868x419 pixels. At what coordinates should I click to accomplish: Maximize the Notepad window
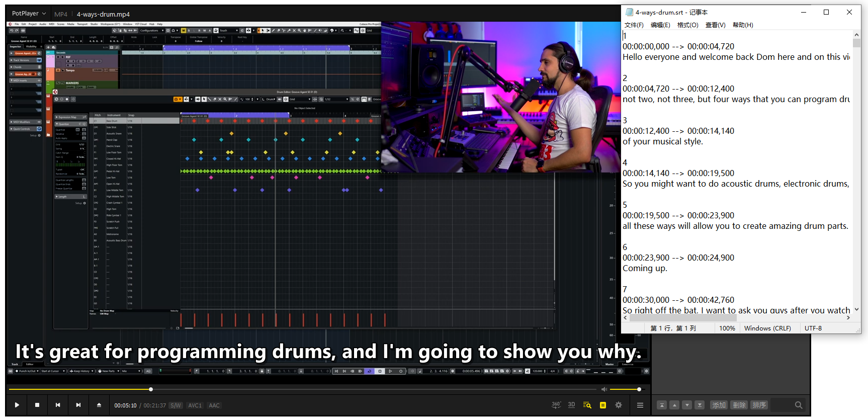point(826,12)
